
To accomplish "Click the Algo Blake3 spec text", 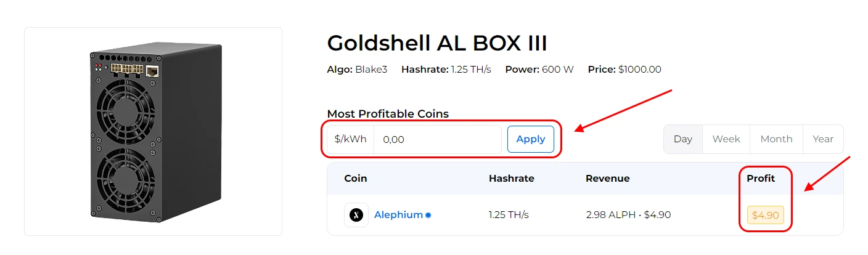I will pyautogui.click(x=357, y=70).
